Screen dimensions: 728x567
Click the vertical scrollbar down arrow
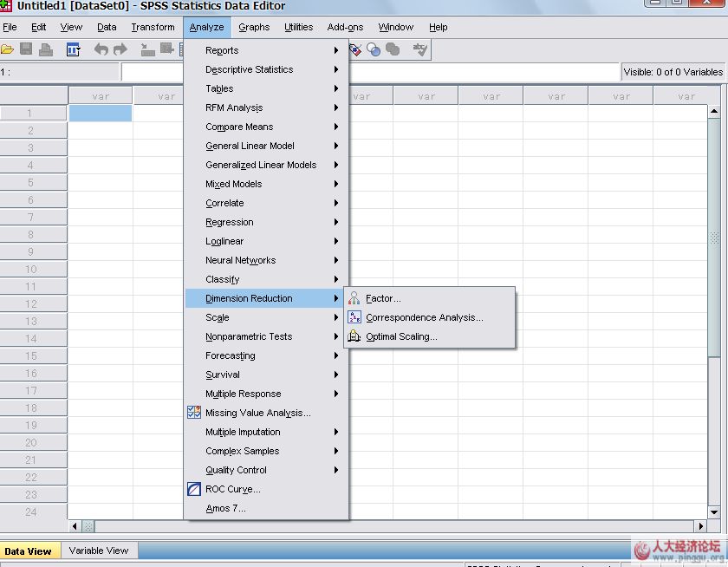click(714, 512)
